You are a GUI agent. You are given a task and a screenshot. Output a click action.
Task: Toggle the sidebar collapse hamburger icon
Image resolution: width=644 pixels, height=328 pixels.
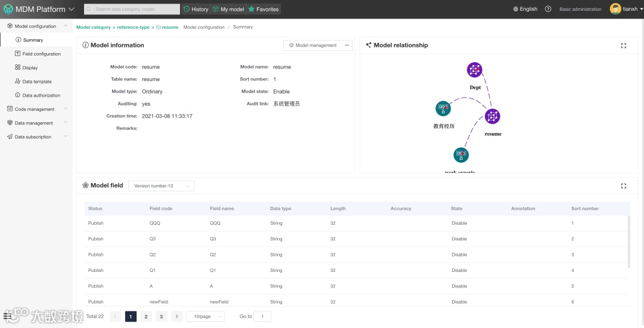click(7, 315)
